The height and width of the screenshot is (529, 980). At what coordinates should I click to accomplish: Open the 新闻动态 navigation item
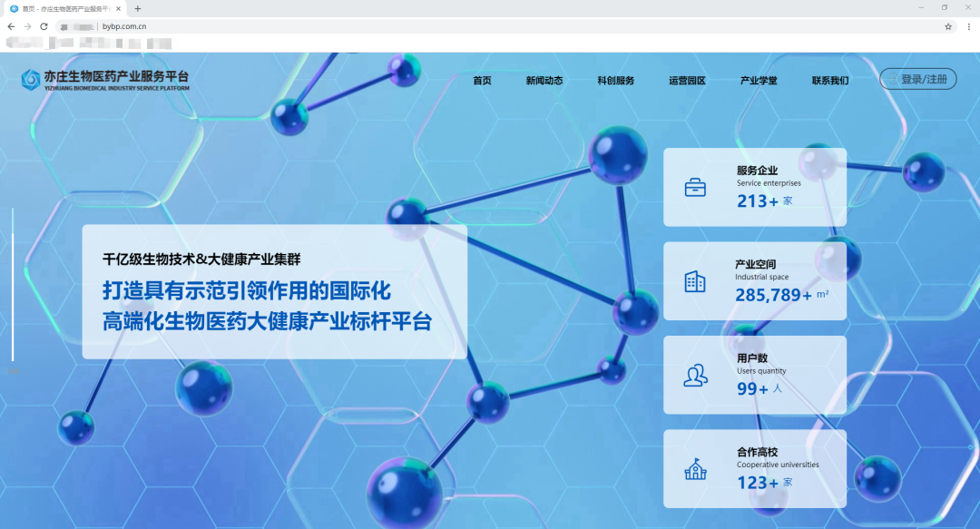pyautogui.click(x=544, y=80)
